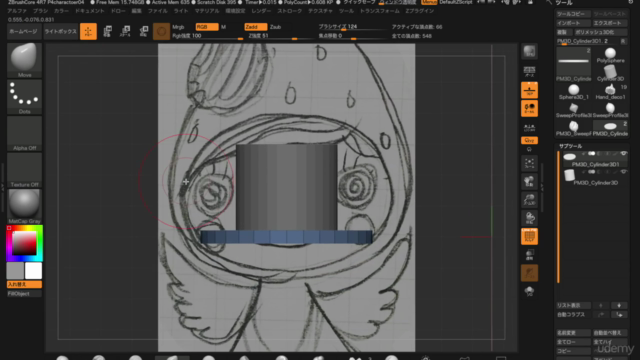Click the 名前変更 button
Image resolution: width=640 pixels, height=360 pixels.
click(573, 333)
